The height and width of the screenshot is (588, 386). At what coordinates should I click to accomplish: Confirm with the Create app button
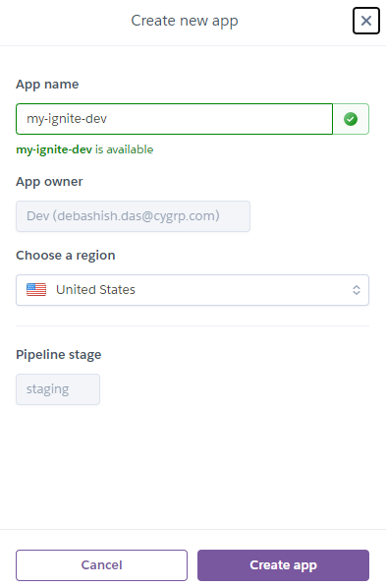point(283,565)
